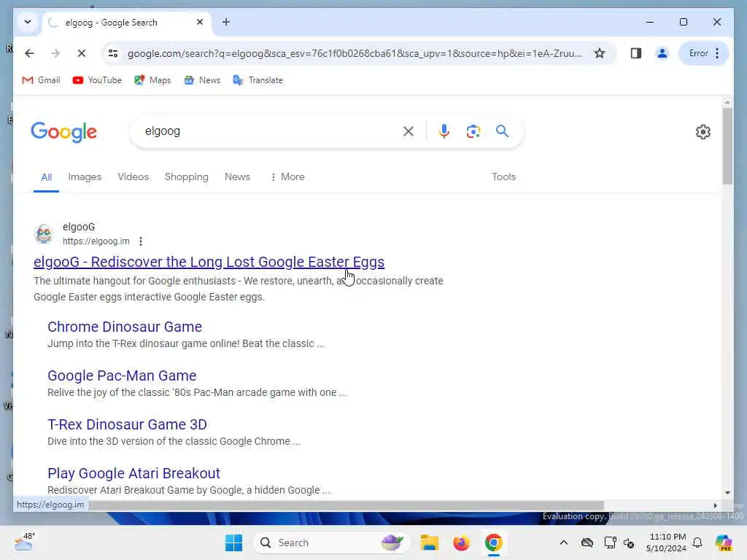Switch to Images results

click(x=85, y=176)
